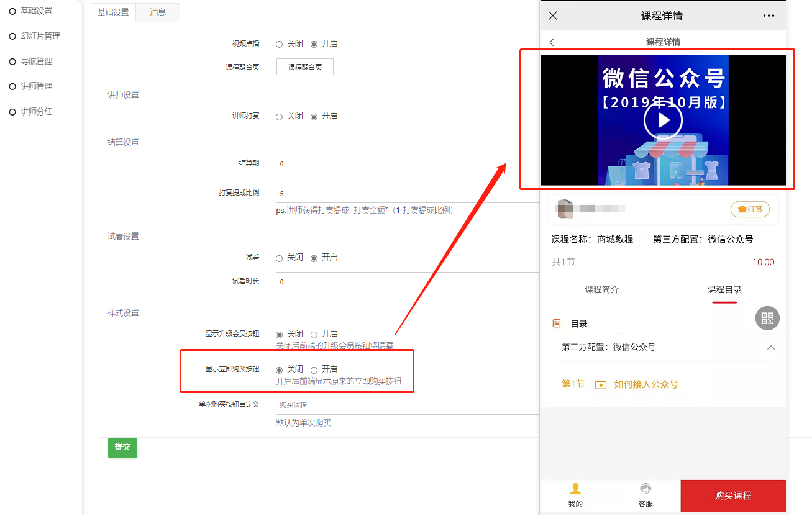
Task: Open lesson 如何接入公众号 video item
Action: pos(645,384)
